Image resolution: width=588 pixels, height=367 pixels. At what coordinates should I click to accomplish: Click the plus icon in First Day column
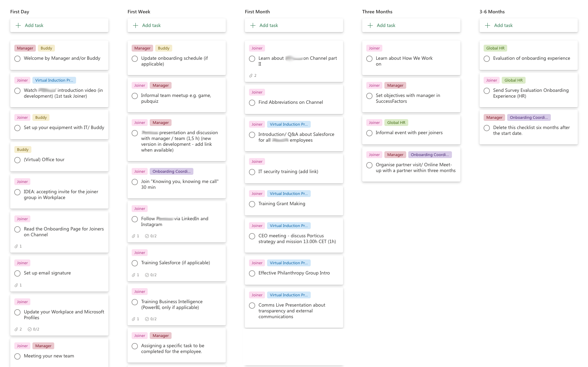[18, 26]
